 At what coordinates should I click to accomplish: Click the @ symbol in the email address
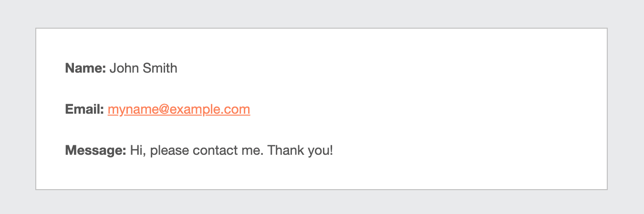[163, 110]
